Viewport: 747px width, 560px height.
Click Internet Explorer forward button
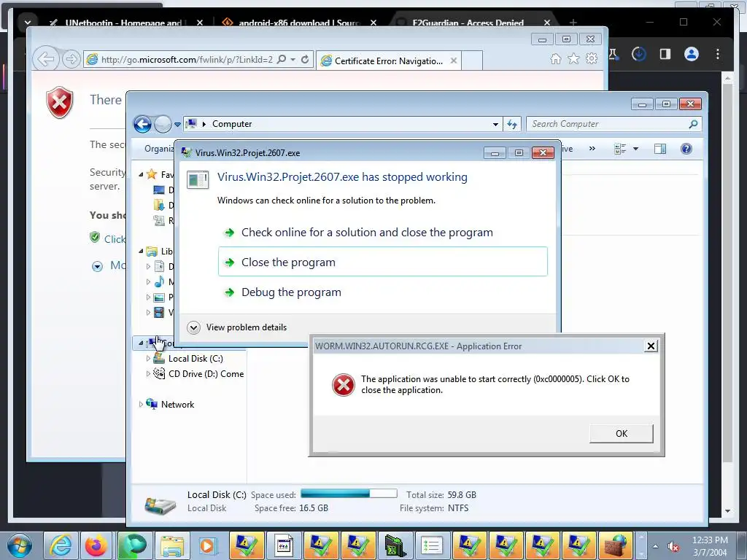pyautogui.click(x=71, y=60)
